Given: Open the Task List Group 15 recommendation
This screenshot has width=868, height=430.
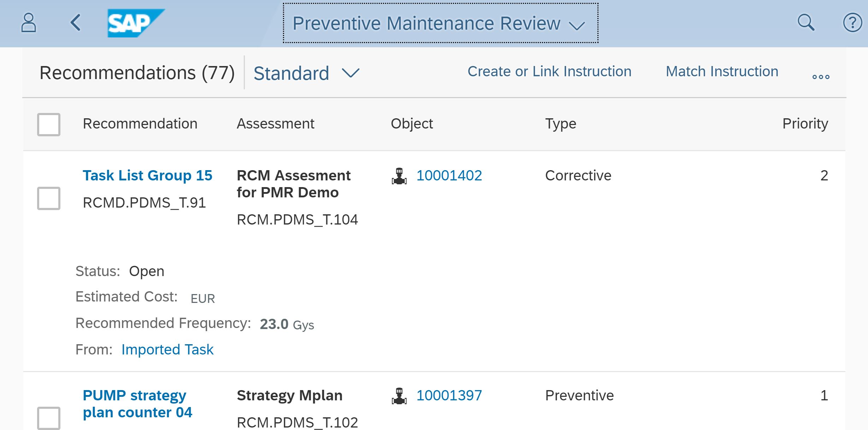Looking at the screenshot, I should pyautogui.click(x=148, y=175).
